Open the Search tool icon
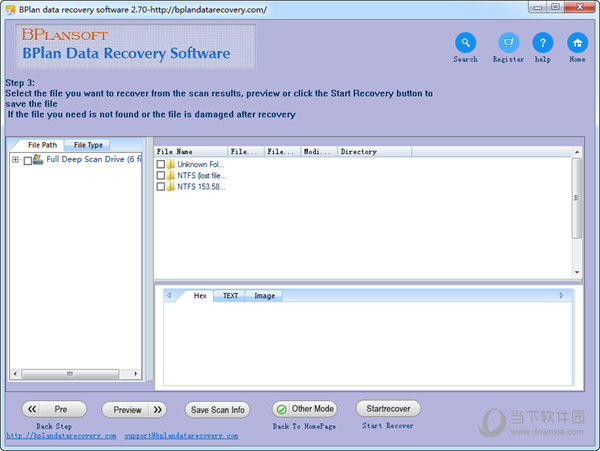Viewport: 600px width, 451px height. click(465, 42)
